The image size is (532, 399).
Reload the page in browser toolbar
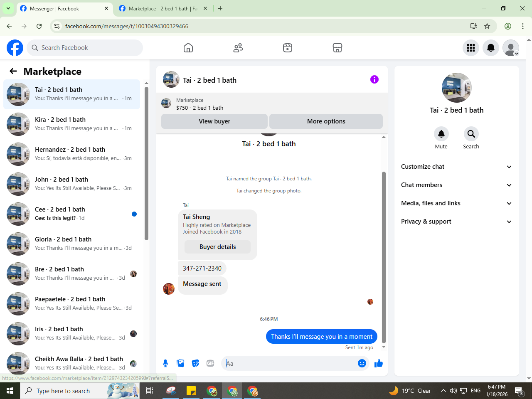pos(39,26)
